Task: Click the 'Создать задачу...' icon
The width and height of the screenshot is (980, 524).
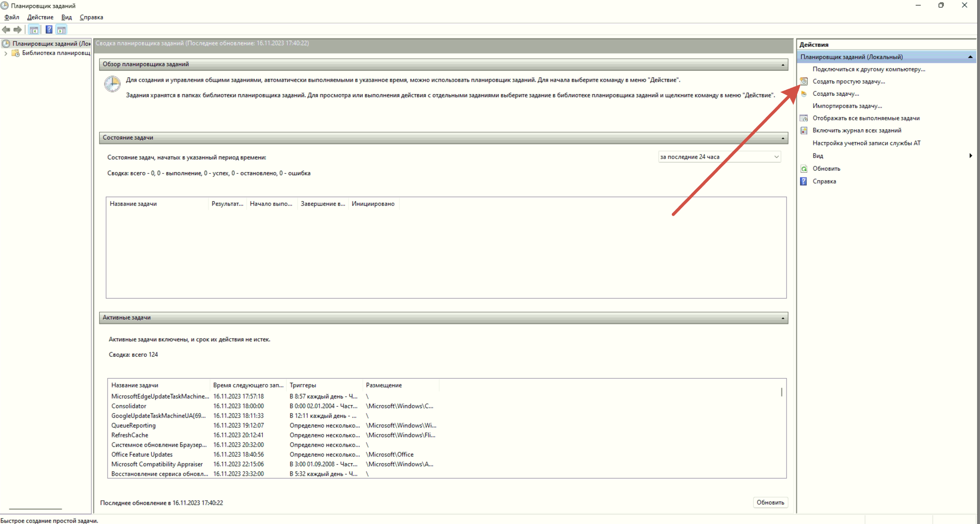Action: (804, 94)
